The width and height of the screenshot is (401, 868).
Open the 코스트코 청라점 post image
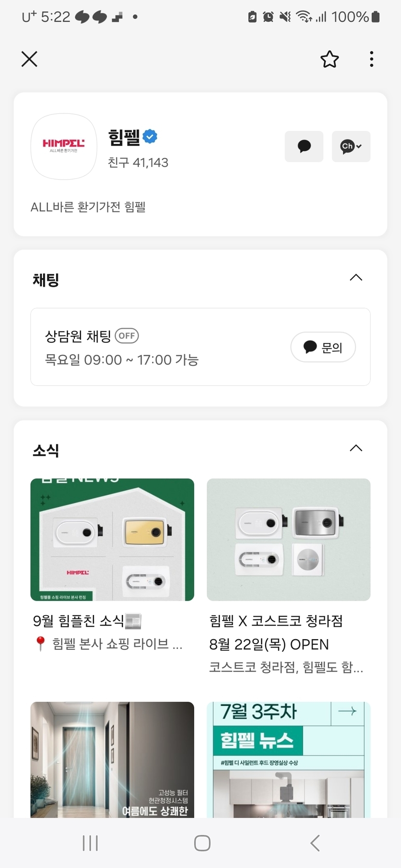tap(288, 539)
